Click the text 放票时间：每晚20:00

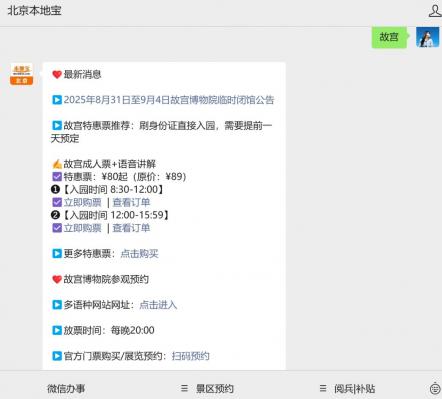pyautogui.click(x=109, y=330)
